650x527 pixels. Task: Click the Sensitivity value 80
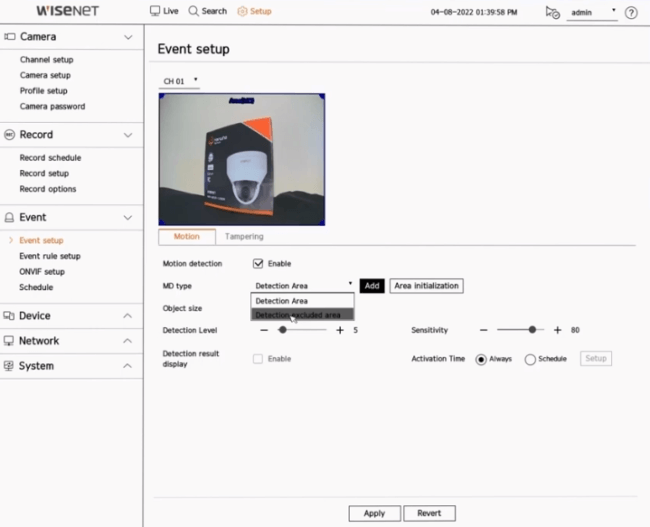(575, 330)
